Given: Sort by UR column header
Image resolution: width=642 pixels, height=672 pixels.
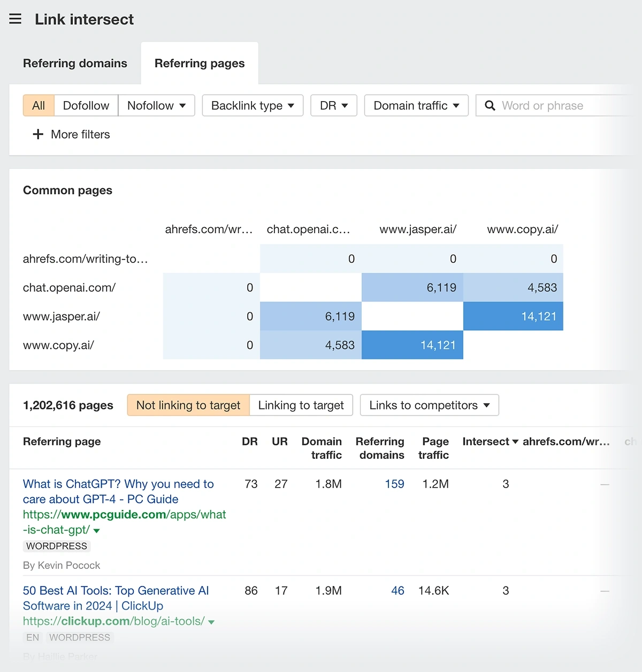Looking at the screenshot, I should click(280, 442).
